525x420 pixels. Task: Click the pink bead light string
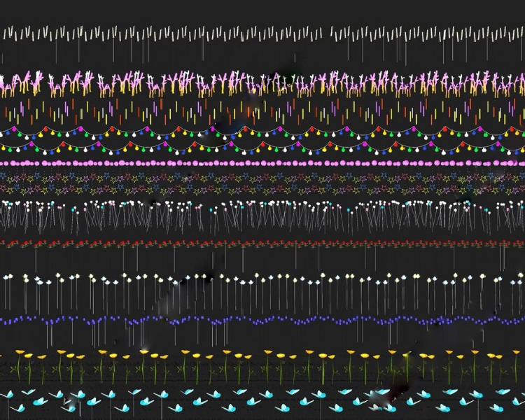click(262, 163)
